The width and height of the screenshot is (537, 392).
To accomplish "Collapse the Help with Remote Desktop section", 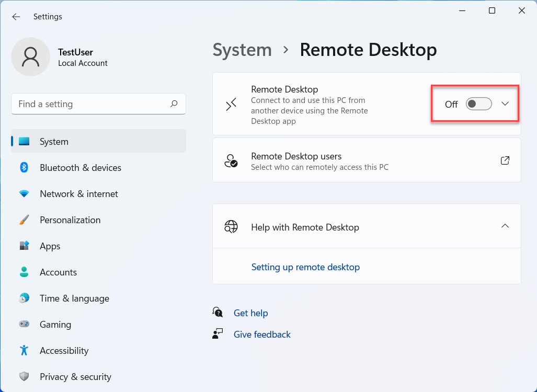I will point(505,226).
